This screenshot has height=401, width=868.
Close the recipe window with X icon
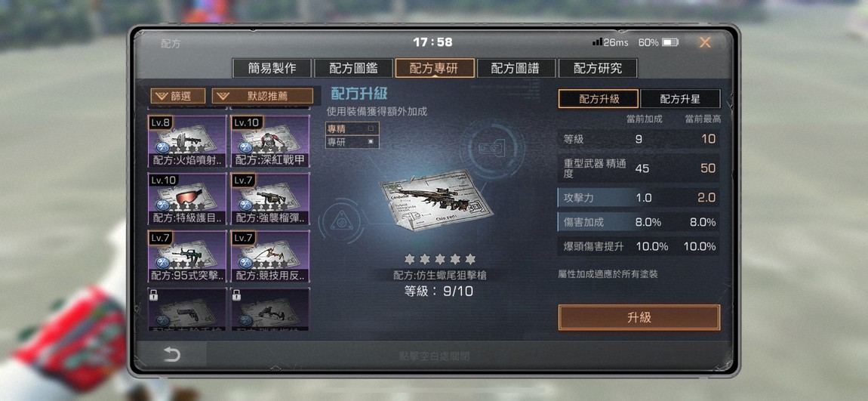[x=705, y=42]
